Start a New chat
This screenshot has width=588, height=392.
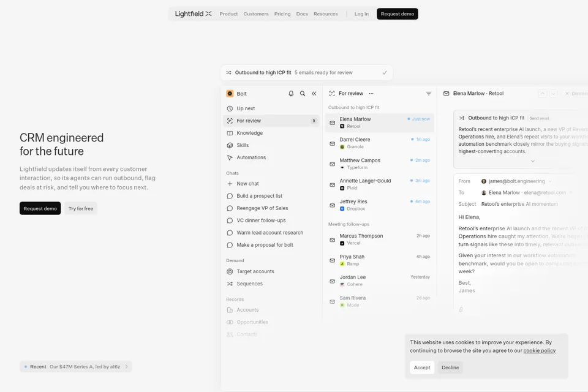click(x=271, y=183)
